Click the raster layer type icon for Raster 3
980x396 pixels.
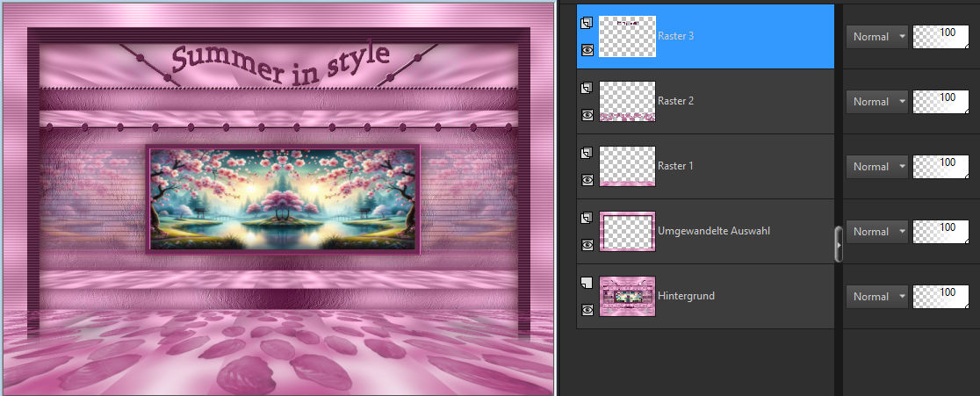pos(587,23)
